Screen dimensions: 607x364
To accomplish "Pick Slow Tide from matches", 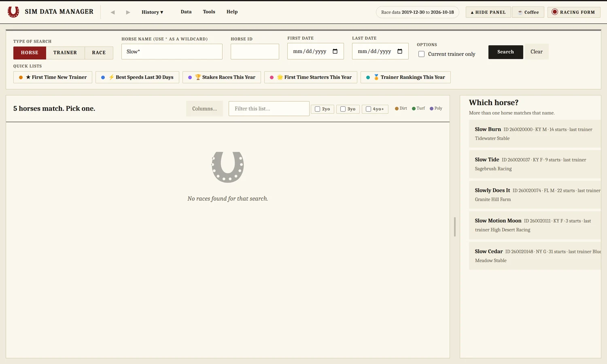I will (x=535, y=164).
